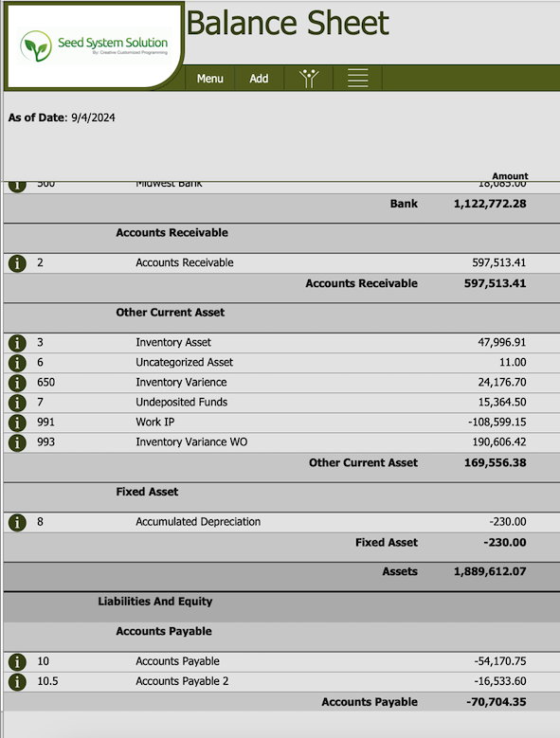Select the Fixed Asset total label

pyautogui.click(x=387, y=543)
